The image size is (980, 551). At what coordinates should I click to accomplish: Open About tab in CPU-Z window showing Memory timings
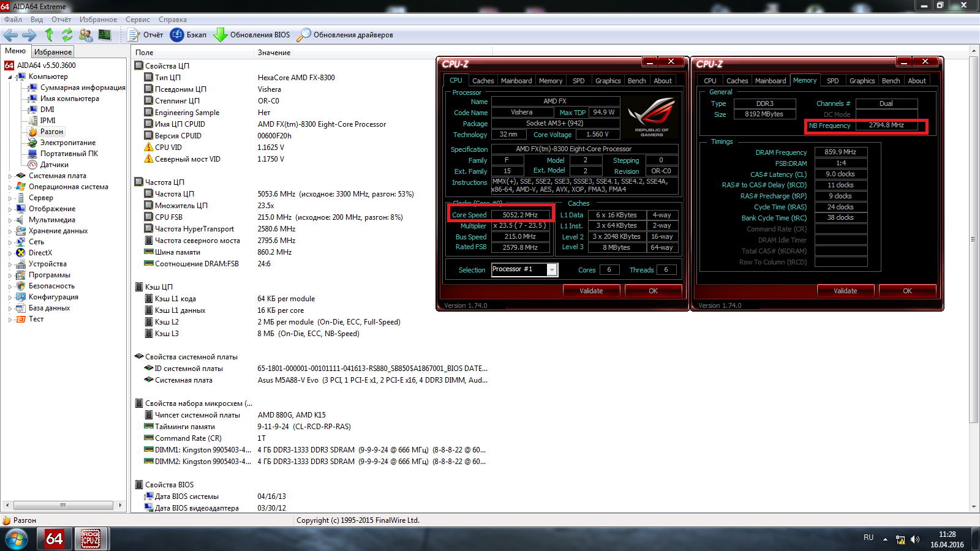coord(916,81)
